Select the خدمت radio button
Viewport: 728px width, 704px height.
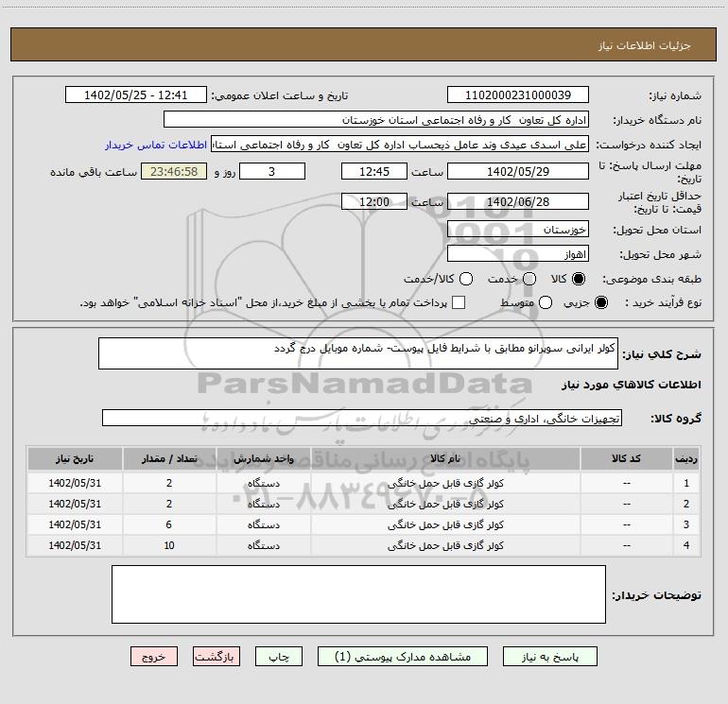(x=529, y=279)
